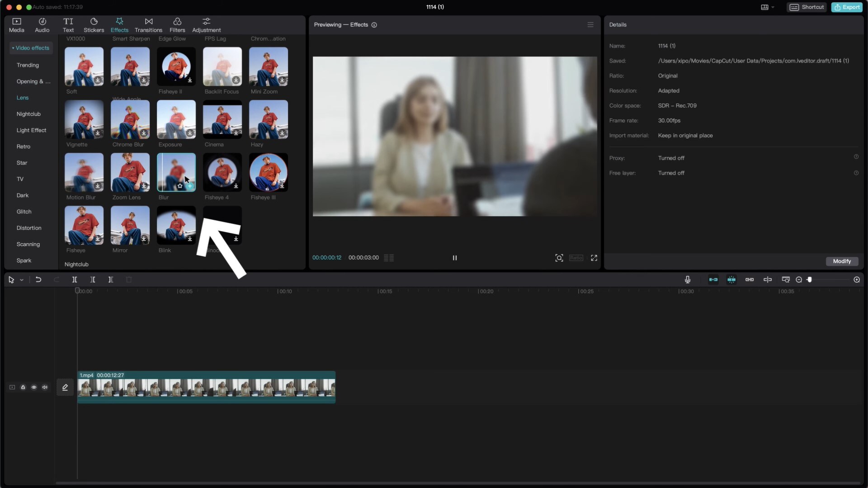The width and height of the screenshot is (868, 488).
Task: Choose the timeline select pointer tool
Action: [x=11, y=280]
